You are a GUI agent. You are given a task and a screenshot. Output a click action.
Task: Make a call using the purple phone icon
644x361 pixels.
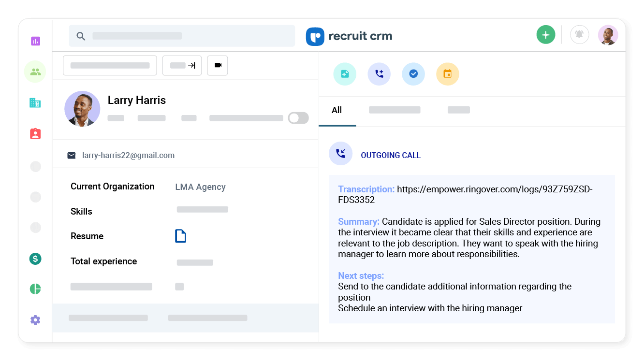pos(379,73)
